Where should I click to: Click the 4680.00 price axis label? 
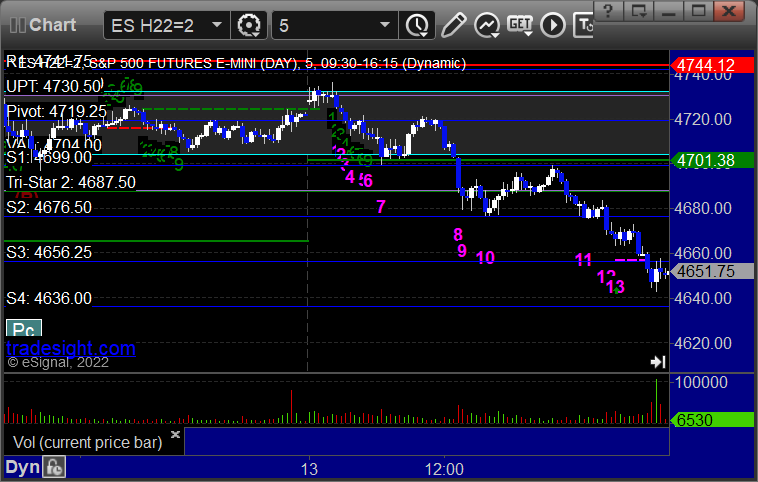[x=703, y=208]
